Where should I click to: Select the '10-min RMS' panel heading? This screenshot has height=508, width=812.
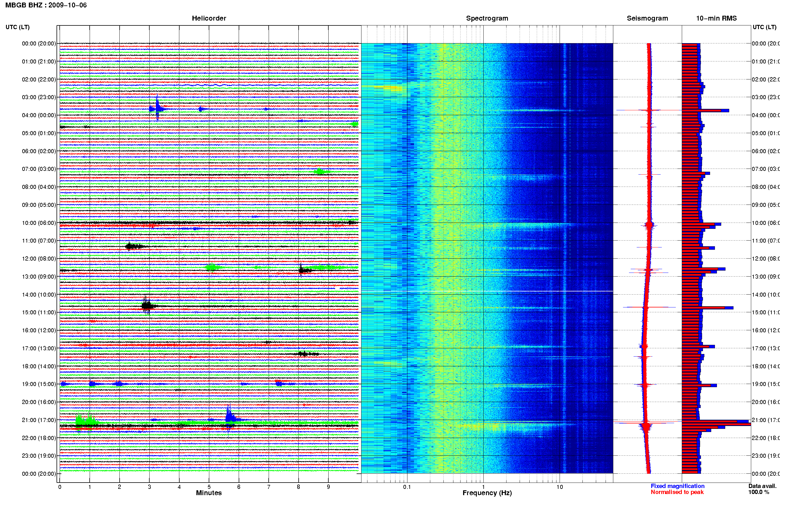(x=716, y=18)
